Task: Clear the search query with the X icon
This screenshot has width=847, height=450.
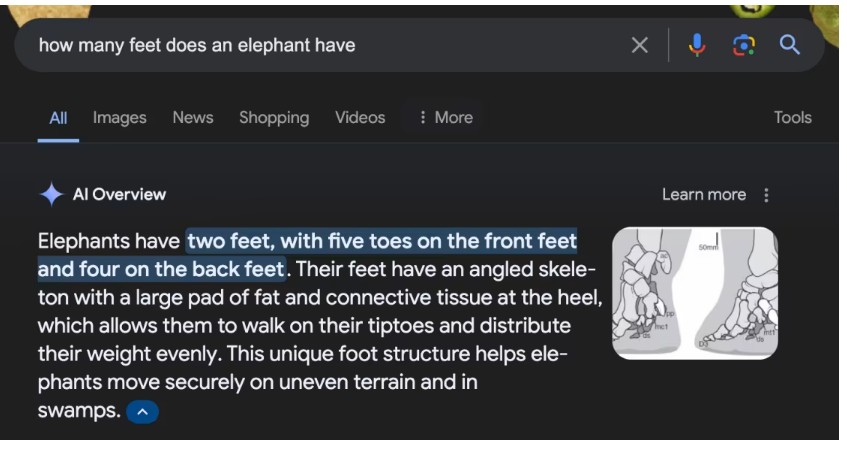Action: click(640, 45)
